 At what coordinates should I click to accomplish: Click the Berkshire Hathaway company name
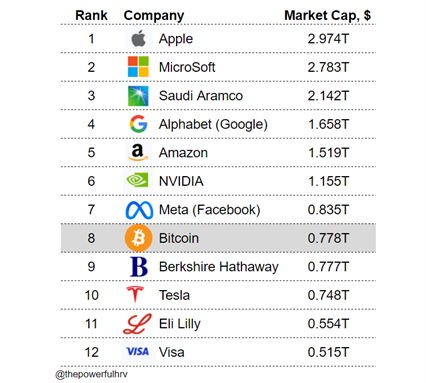(219, 267)
